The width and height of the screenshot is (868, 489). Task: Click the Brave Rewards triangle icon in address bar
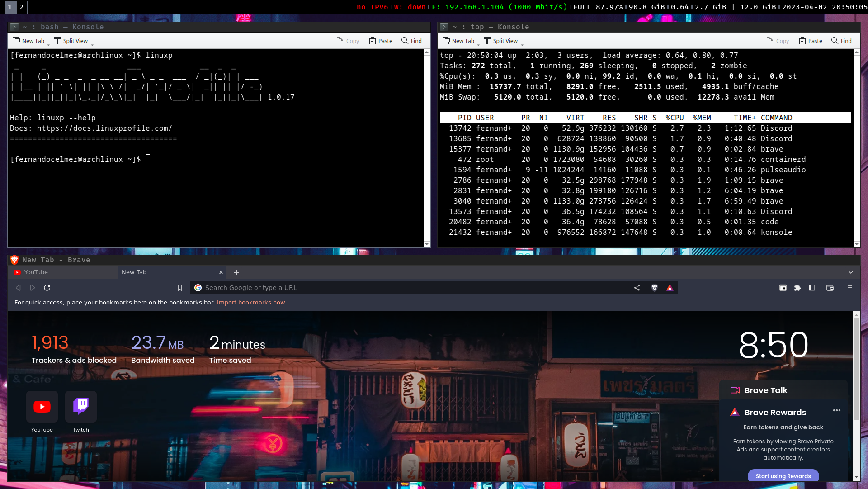pos(670,288)
